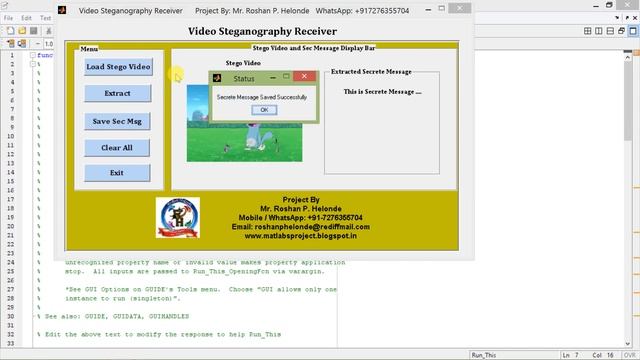Undock the editor panel arrow icon
Image resolution: width=640 pixels, height=360 pixels.
(627, 18)
